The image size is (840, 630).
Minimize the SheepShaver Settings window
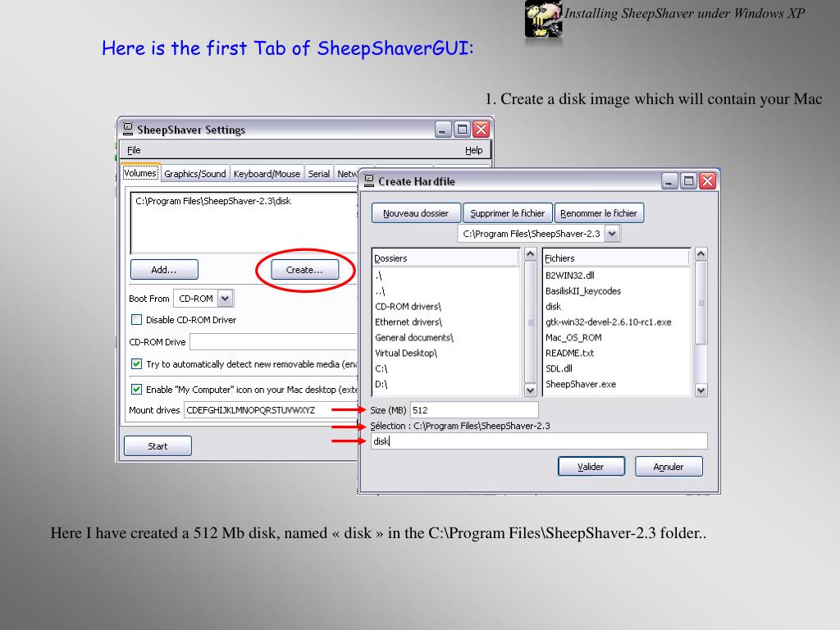[x=443, y=129]
